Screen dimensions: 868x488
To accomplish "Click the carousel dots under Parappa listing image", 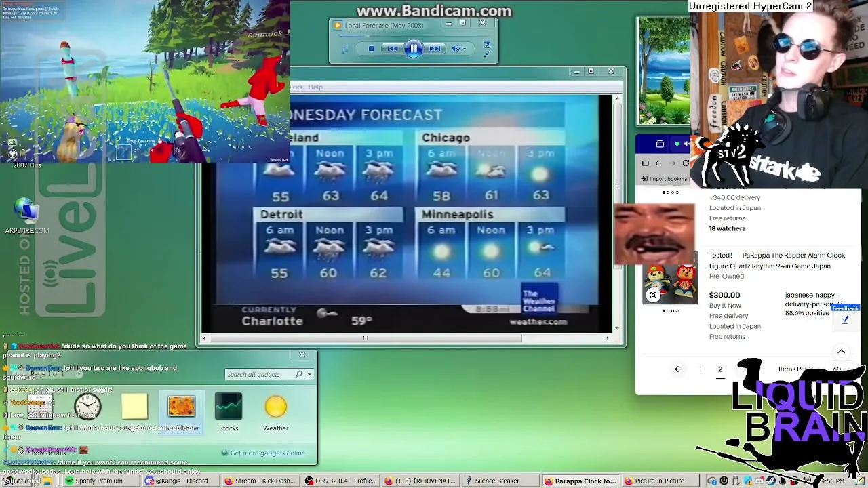I will [671, 311].
